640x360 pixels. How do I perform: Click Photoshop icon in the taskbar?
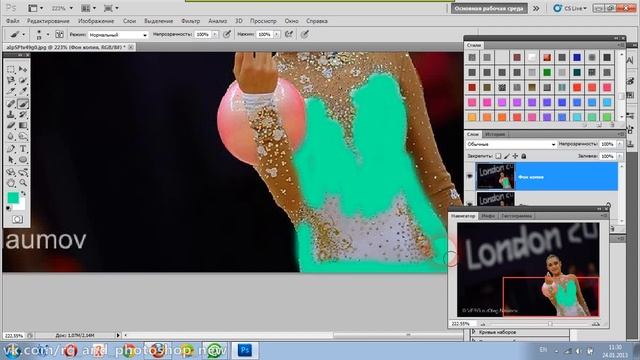click(245, 350)
